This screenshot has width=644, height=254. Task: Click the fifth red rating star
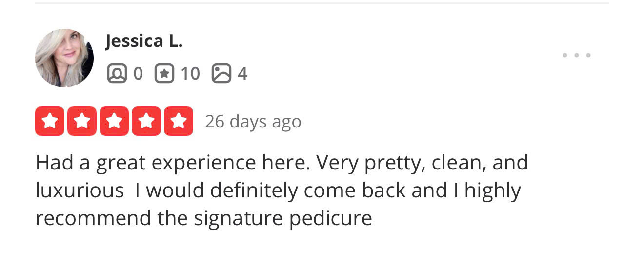(x=179, y=121)
